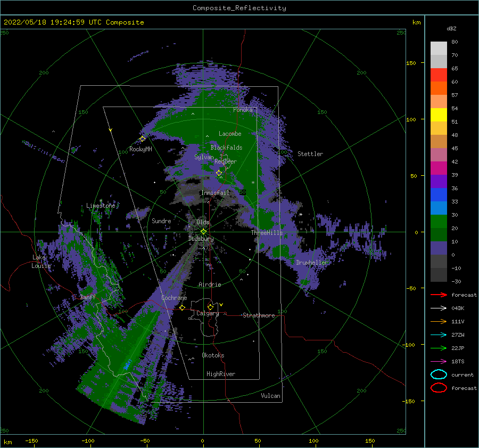The width and height of the screenshot is (479, 448).
Task: Click the ThreeHills city label
Action: [267, 233]
